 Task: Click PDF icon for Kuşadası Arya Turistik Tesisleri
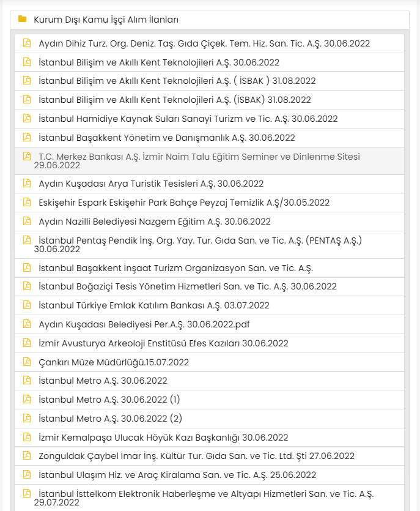point(27,183)
